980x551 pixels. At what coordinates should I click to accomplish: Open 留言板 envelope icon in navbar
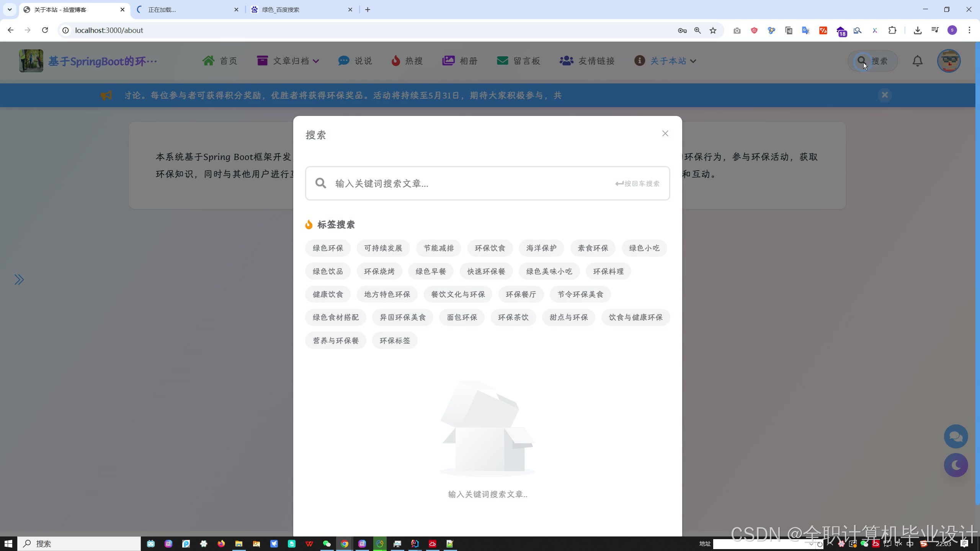(x=502, y=60)
